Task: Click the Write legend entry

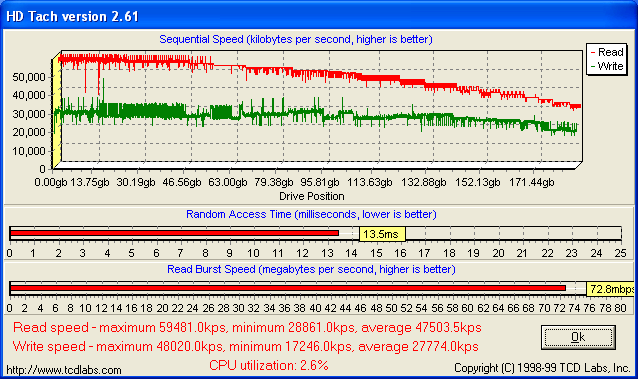Action: tap(607, 66)
